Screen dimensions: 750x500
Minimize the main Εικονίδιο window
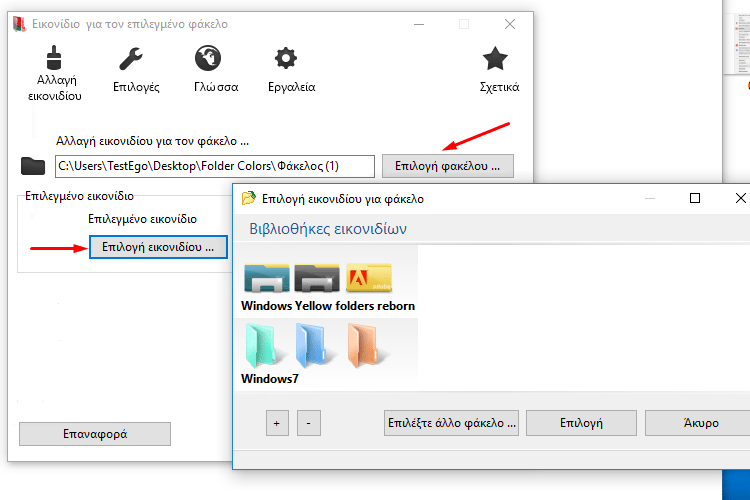point(419,24)
